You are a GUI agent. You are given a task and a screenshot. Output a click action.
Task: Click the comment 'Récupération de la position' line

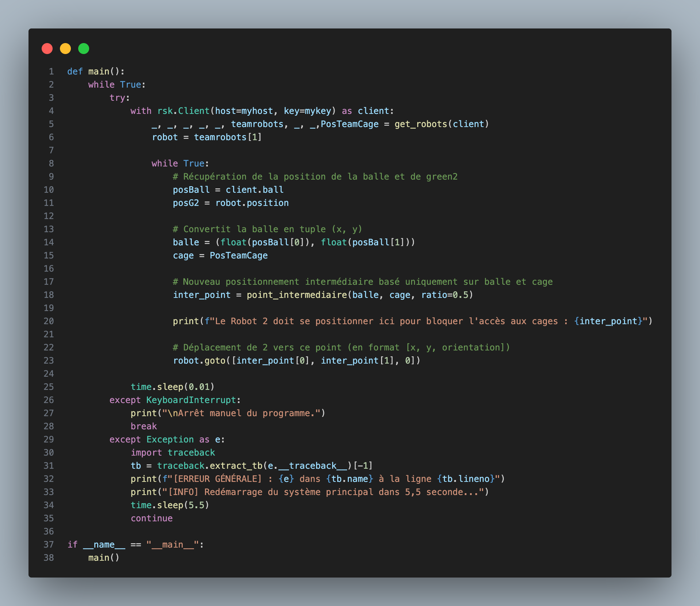(x=315, y=177)
